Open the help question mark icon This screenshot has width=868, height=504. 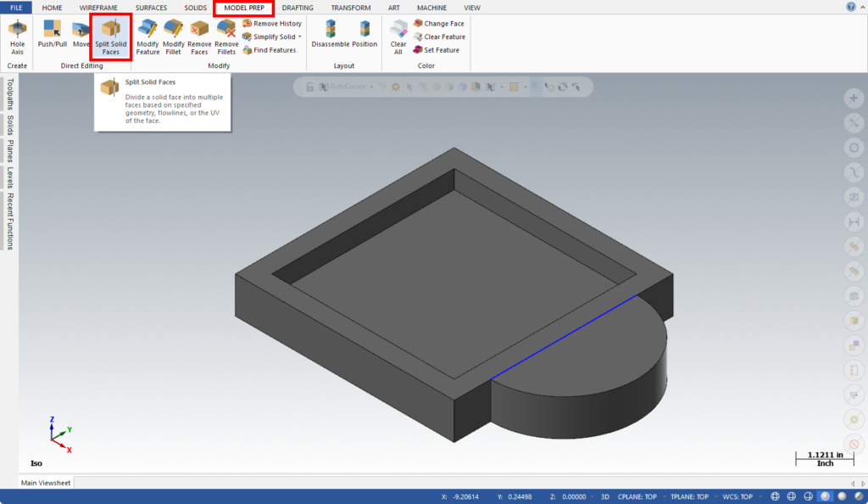[x=851, y=7]
